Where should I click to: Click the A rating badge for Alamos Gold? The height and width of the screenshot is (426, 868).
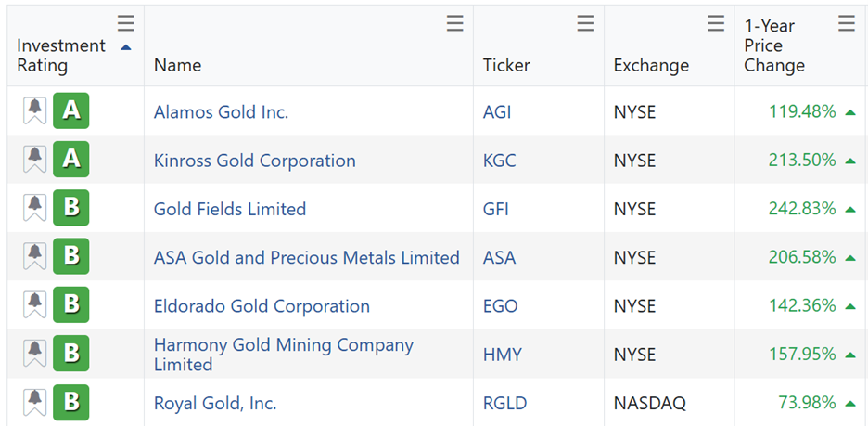point(71,111)
